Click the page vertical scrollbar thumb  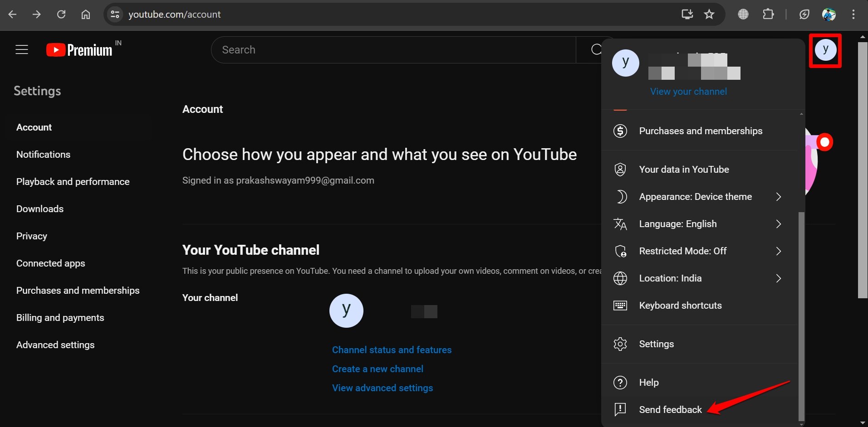(x=863, y=170)
